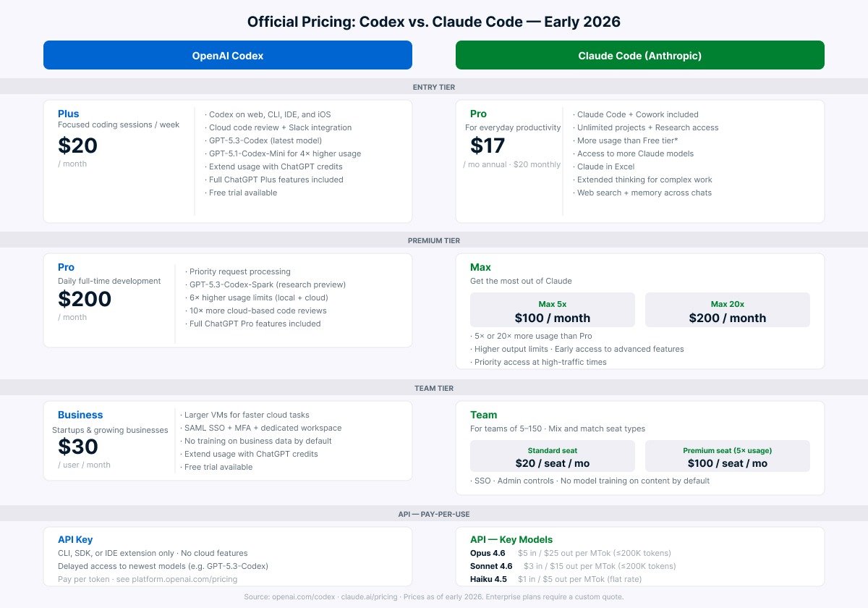Click the Claude Code (Anthropic) header button
Image resolution: width=868 pixels, height=608 pixels.
pos(639,55)
